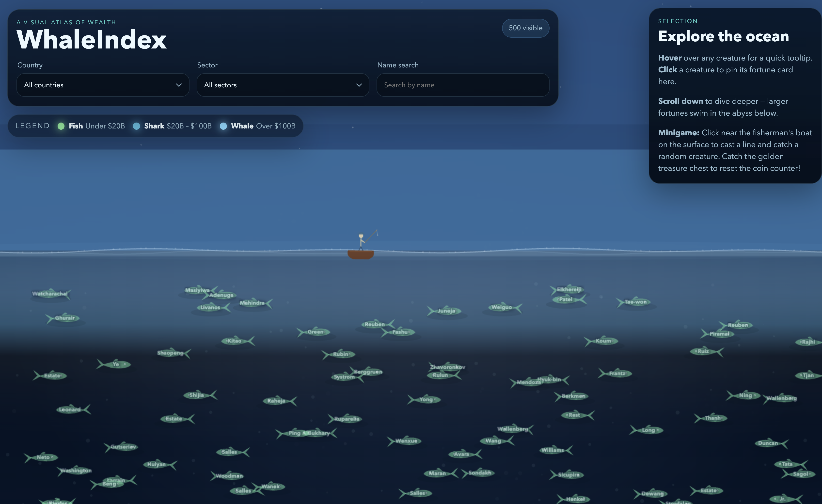Click the Mahindra fish

(x=252, y=303)
